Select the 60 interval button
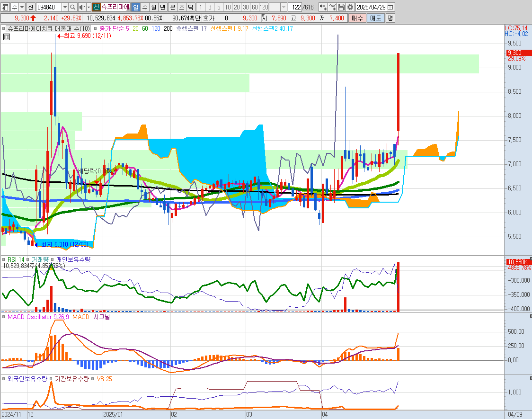The image size is (532, 419). (255, 7)
